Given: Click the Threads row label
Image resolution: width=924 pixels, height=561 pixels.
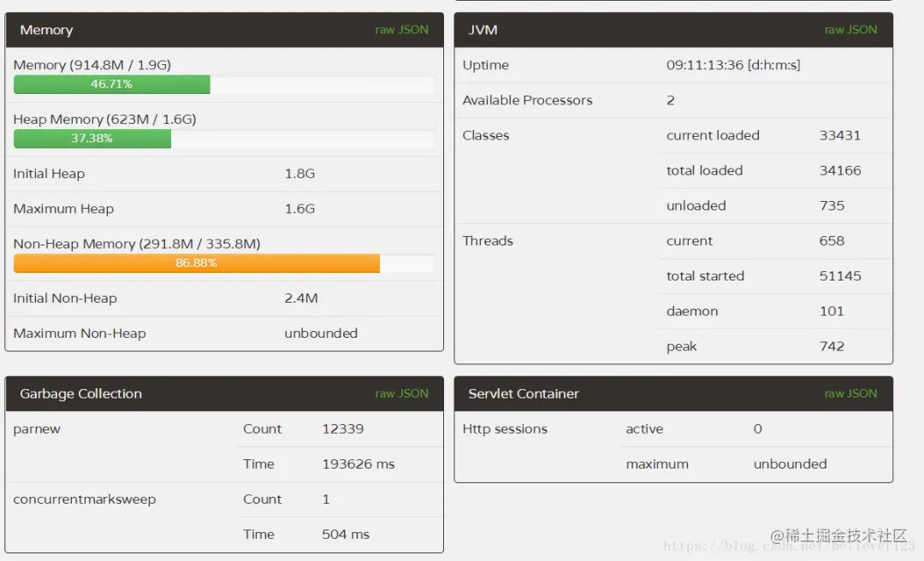Looking at the screenshot, I should pyautogui.click(x=488, y=241).
